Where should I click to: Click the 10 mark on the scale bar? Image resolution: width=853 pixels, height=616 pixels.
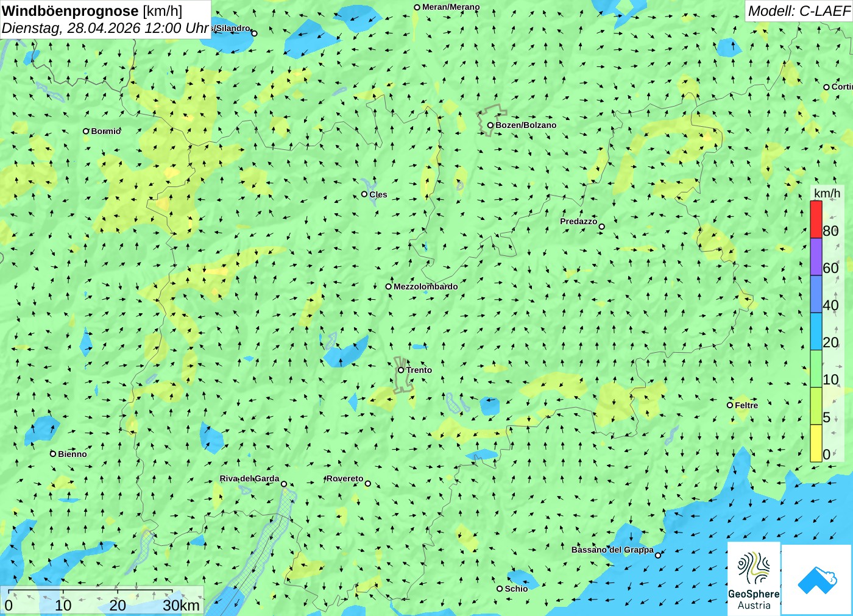click(x=63, y=605)
